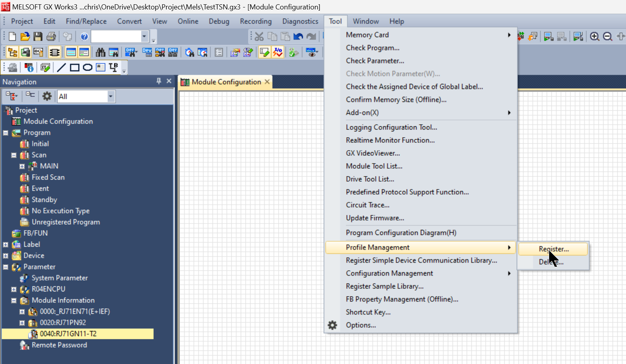Save the project with the floppy icon
Viewport: 626px width, 364px height.
click(38, 36)
